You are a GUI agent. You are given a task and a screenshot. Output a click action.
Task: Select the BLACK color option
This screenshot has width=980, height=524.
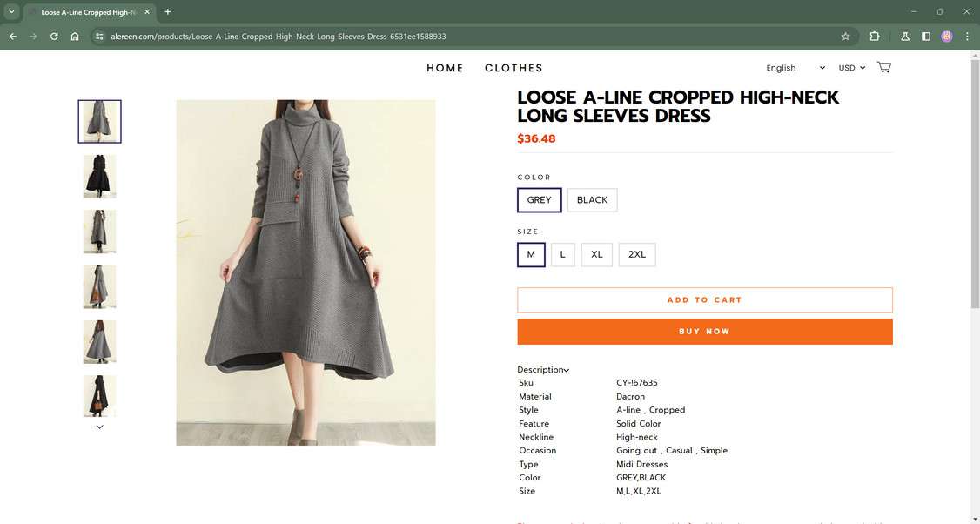tap(592, 199)
